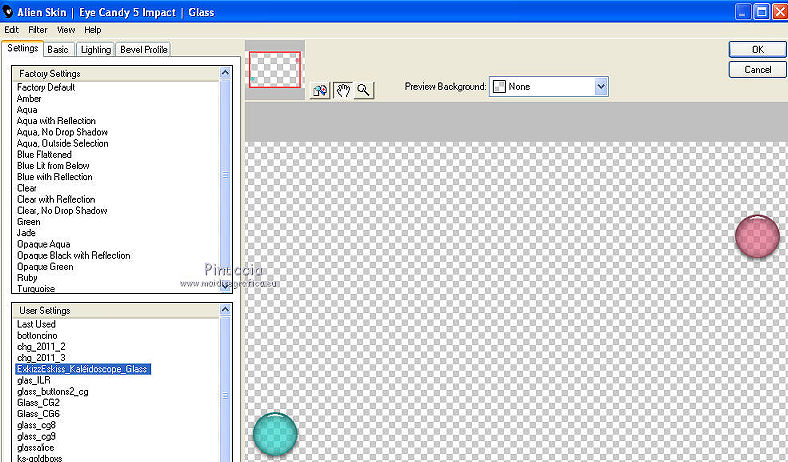Click the turquoise glass button in preview
Image resolution: width=788 pixels, height=462 pixels.
point(275,433)
